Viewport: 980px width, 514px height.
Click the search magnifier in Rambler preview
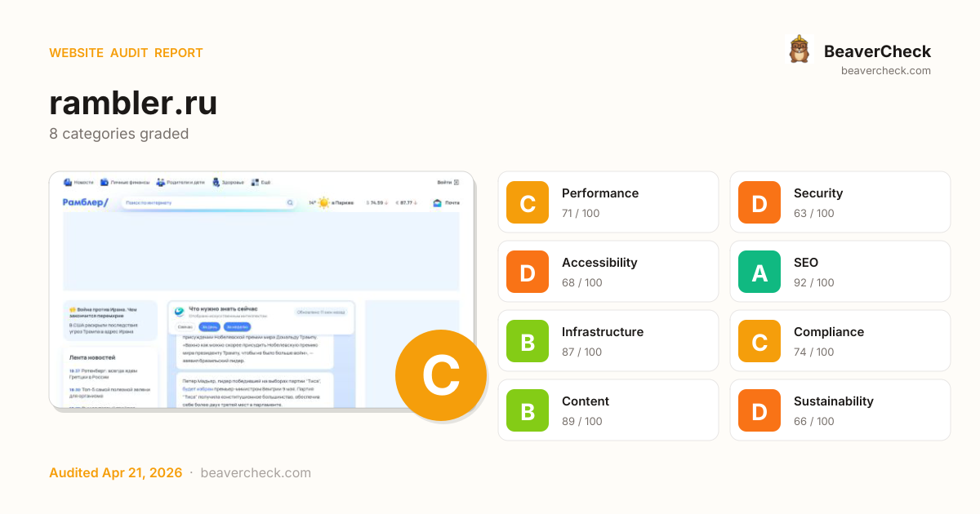[290, 202]
